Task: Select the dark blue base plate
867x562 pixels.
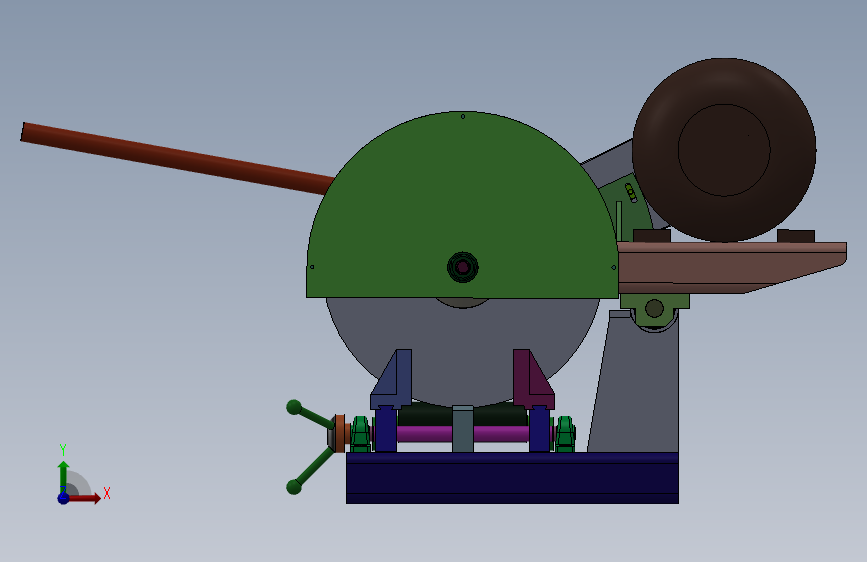Action: 512,478
